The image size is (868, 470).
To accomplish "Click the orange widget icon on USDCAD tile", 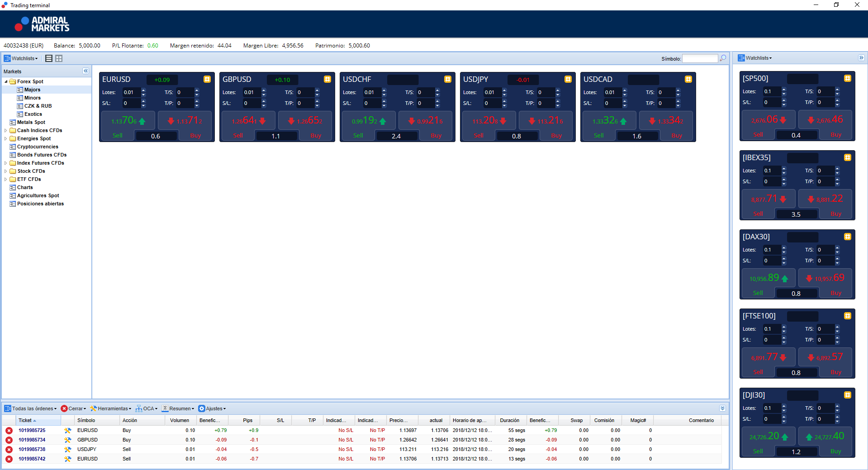I will click(x=688, y=79).
